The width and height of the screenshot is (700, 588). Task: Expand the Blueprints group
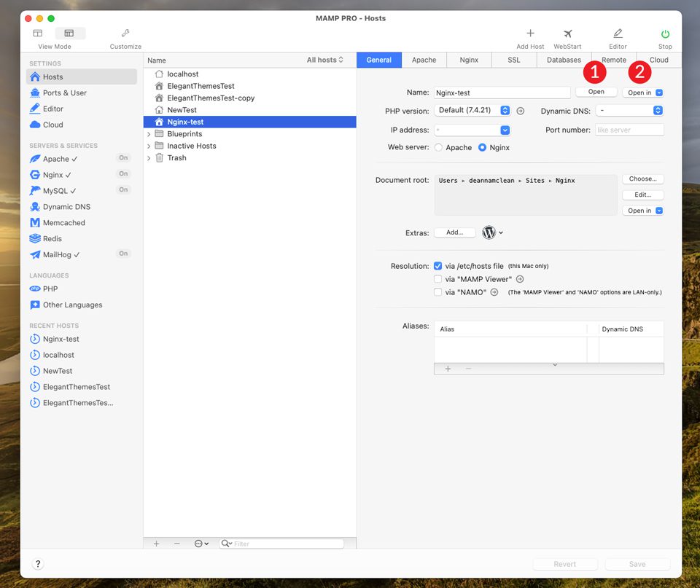pyautogui.click(x=150, y=133)
